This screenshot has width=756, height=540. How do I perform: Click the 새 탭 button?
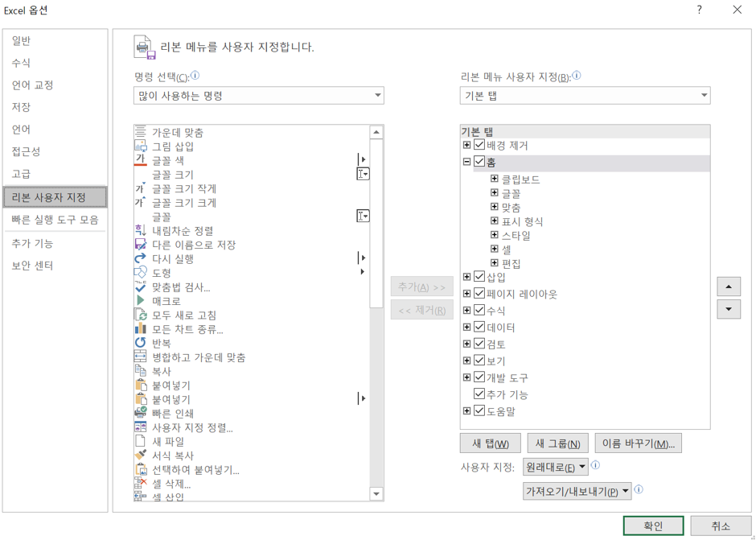491,443
